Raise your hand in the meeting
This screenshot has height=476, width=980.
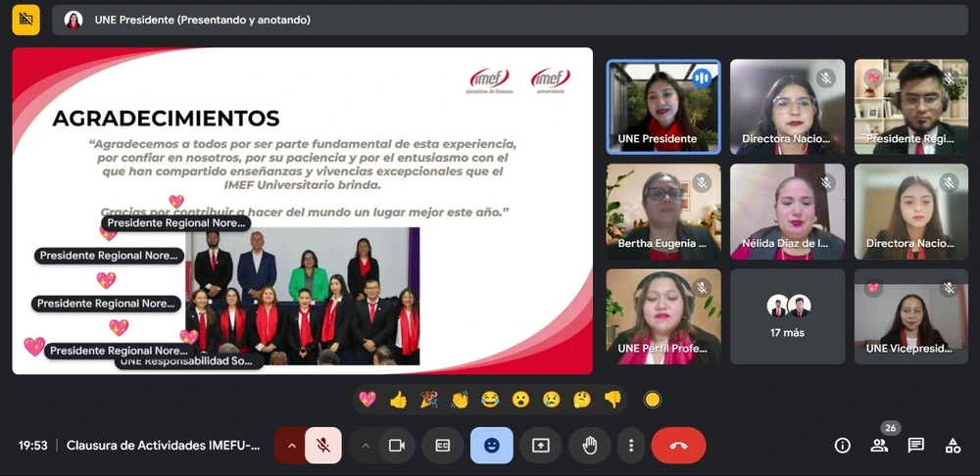[x=589, y=446]
